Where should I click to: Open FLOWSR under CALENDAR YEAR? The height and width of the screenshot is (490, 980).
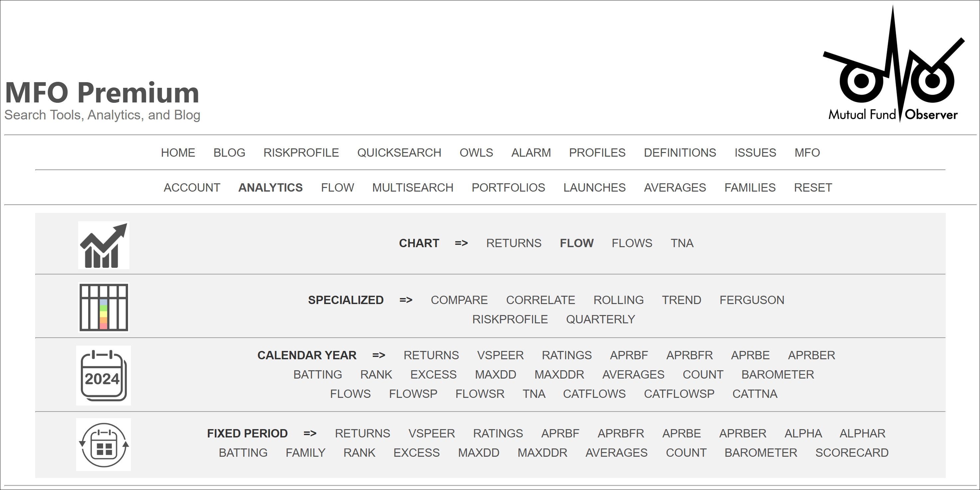point(480,394)
